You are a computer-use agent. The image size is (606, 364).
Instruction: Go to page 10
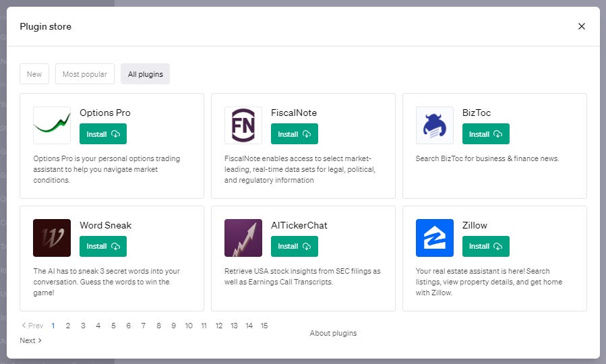click(189, 326)
